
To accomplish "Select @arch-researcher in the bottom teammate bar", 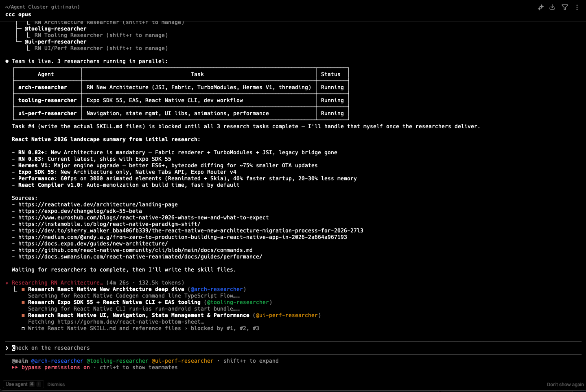I will point(57,361).
